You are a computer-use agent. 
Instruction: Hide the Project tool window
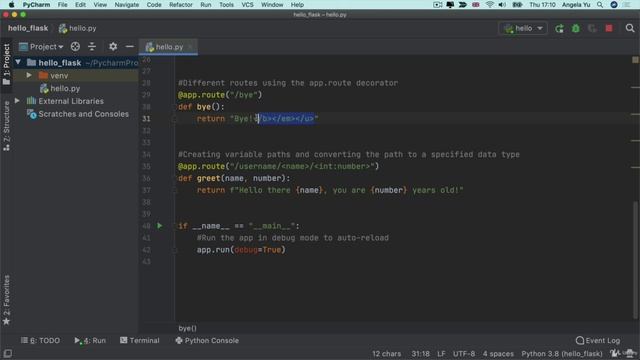129,47
